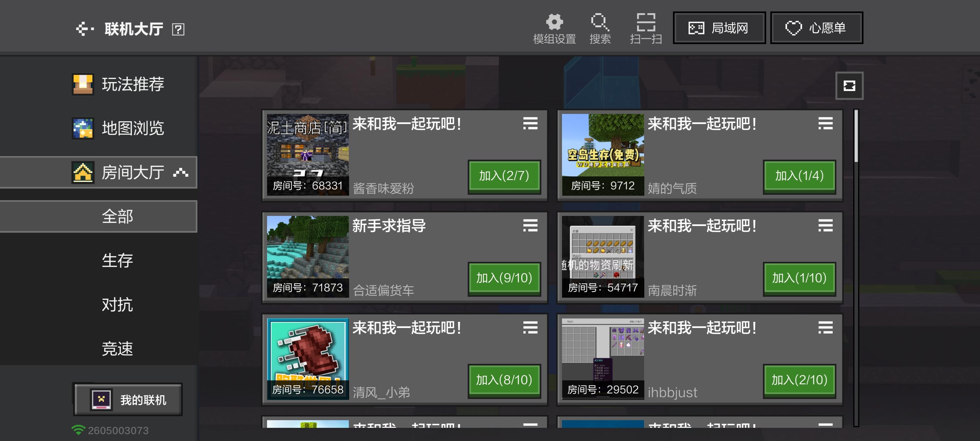Select the 全部 category
This screenshot has width=980, height=441.
click(99, 217)
